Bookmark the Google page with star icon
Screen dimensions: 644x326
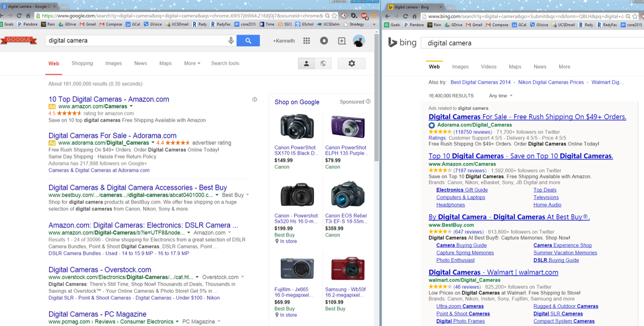click(334, 16)
